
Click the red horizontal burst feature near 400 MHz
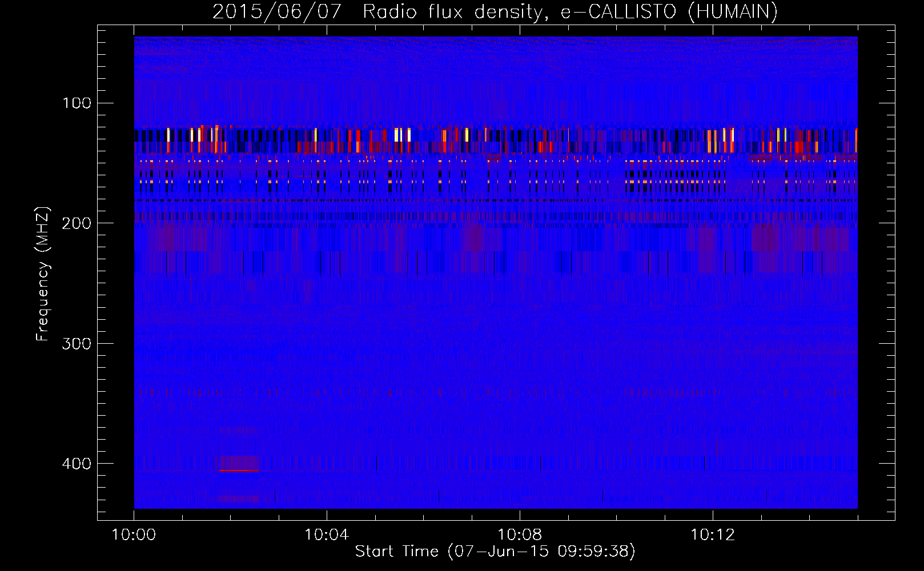pyautogui.click(x=239, y=471)
